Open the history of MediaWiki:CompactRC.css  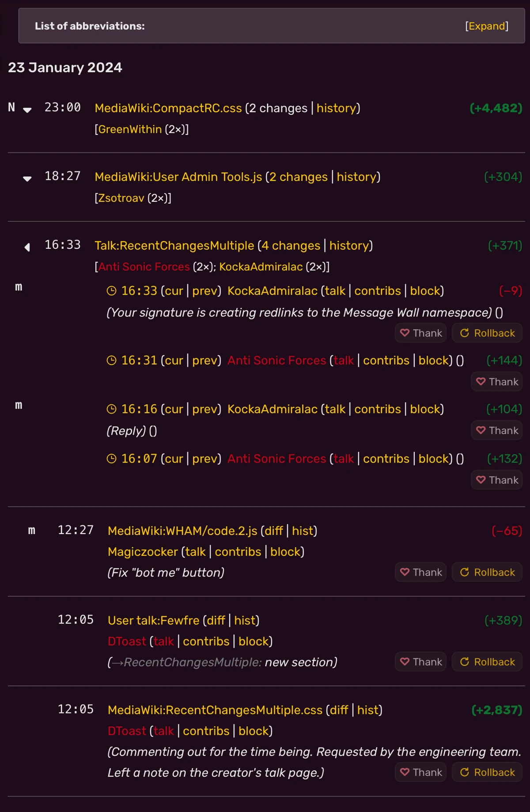click(337, 108)
